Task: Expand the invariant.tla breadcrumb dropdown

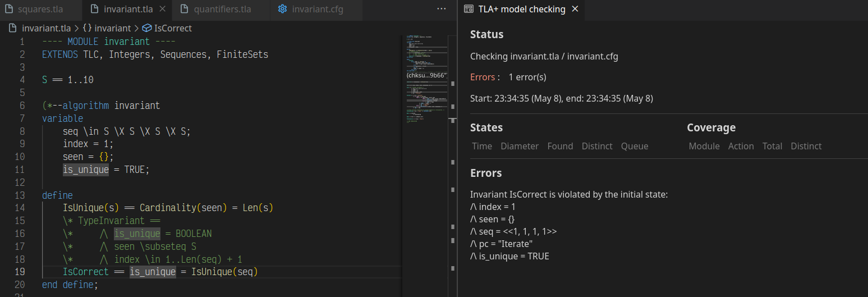Action: (46, 28)
